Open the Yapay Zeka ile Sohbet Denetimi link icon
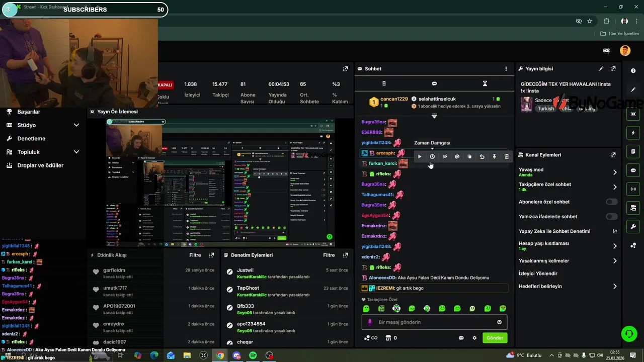Screen dimensions: 644x362 tap(615, 231)
